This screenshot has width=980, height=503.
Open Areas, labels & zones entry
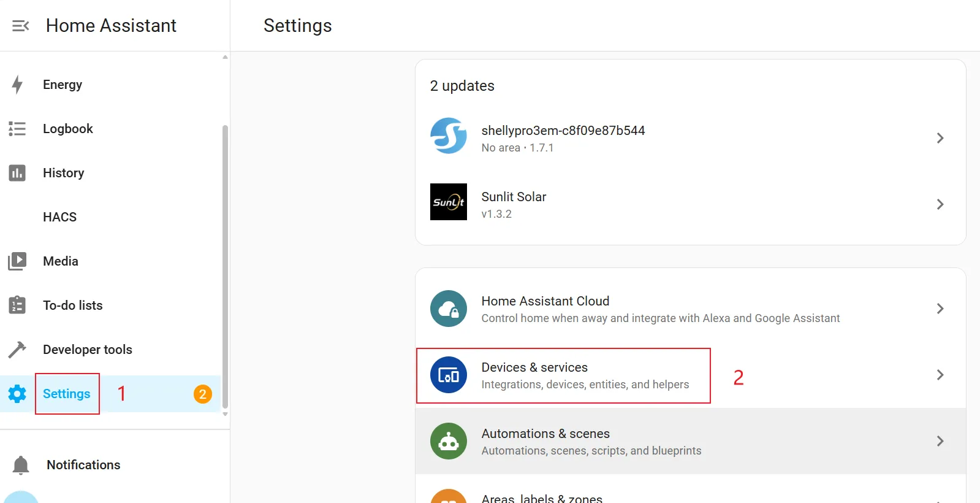pyautogui.click(x=542, y=497)
